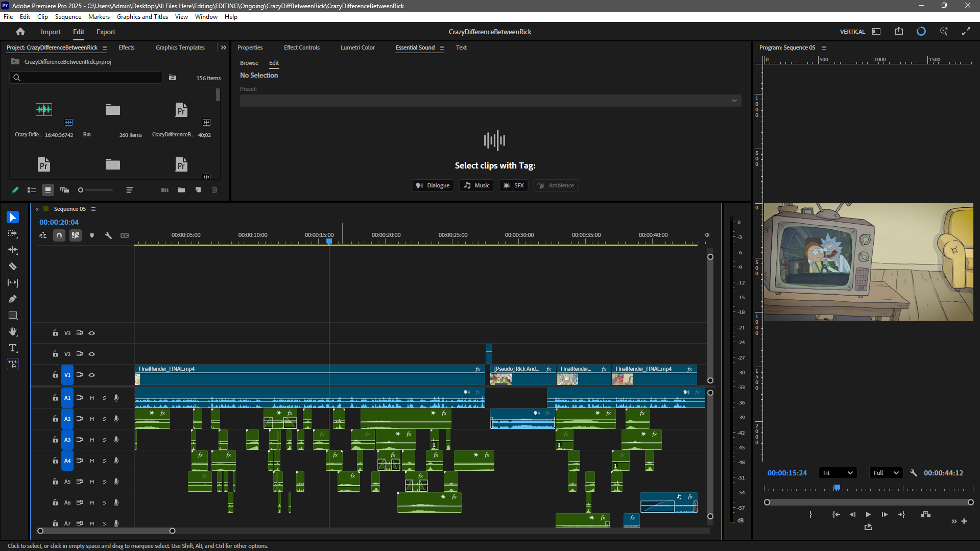Select the Hand tool
The height and width of the screenshot is (551, 980).
coord(13,332)
